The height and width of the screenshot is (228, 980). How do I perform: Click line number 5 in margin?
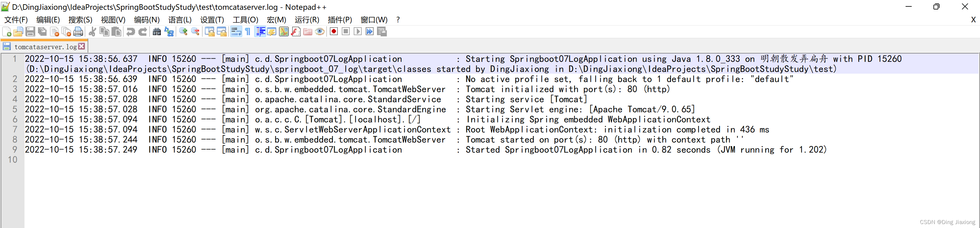[x=14, y=109]
